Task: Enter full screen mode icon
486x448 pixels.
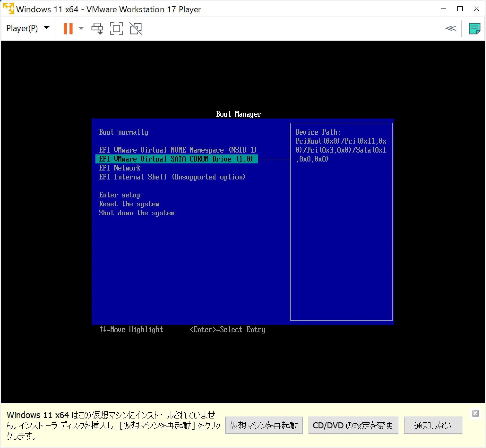Action: coord(116,29)
